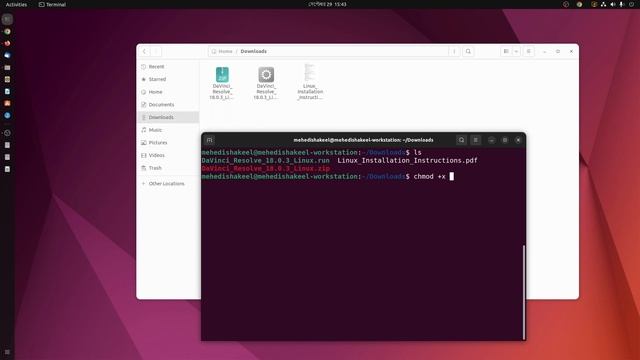The width and height of the screenshot is (640, 360).
Task: Open search in the Terminal header
Action: [461, 140]
